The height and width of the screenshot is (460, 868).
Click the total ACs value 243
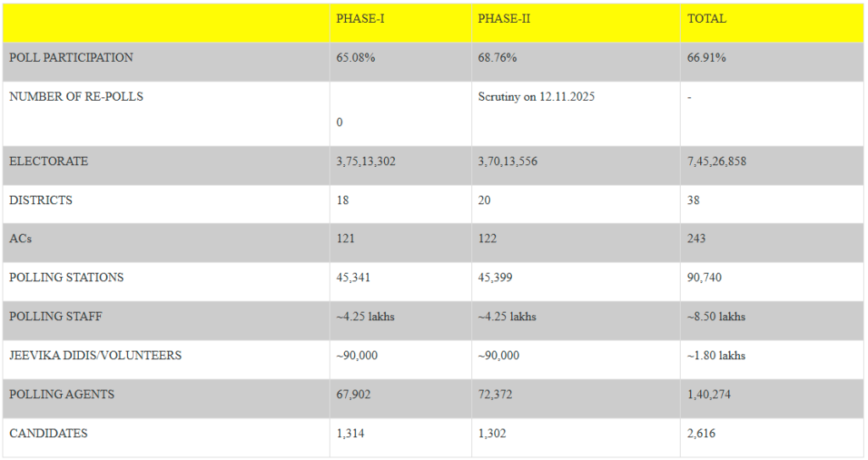[x=696, y=239]
